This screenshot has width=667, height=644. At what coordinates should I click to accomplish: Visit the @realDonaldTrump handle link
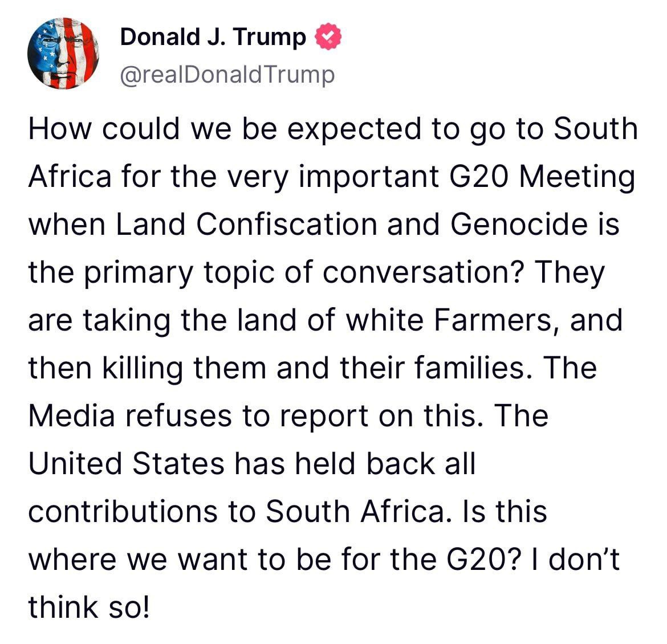[x=227, y=75]
